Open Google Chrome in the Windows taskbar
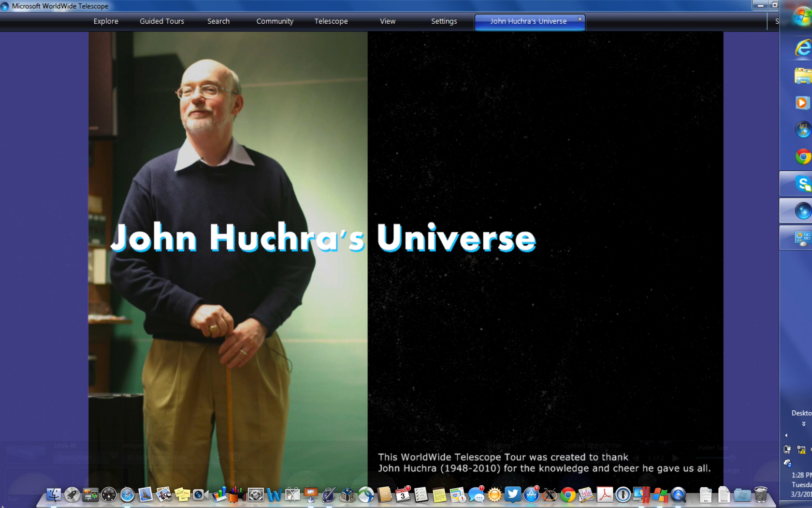The width and height of the screenshot is (812, 508). click(x=802, y=157)
